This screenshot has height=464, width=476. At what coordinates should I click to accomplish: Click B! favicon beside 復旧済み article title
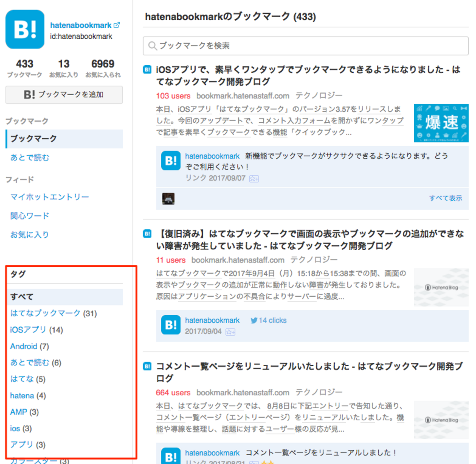click(x=147, y=234)
